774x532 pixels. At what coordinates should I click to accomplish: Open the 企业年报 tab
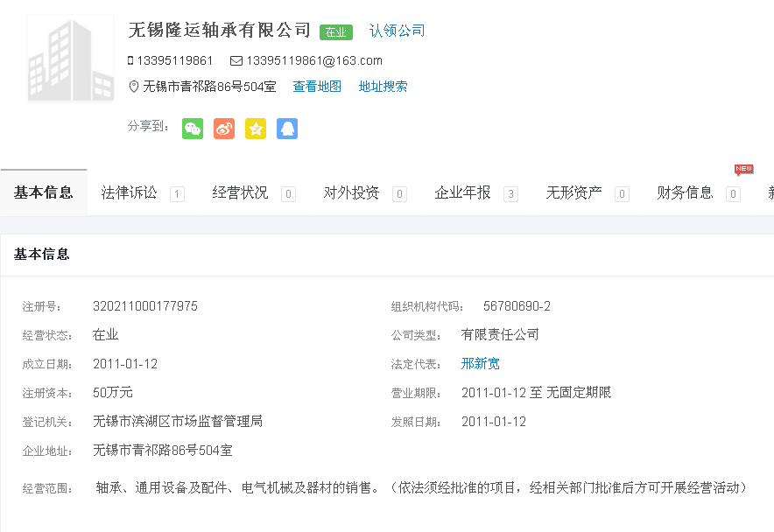pos(463,193)
